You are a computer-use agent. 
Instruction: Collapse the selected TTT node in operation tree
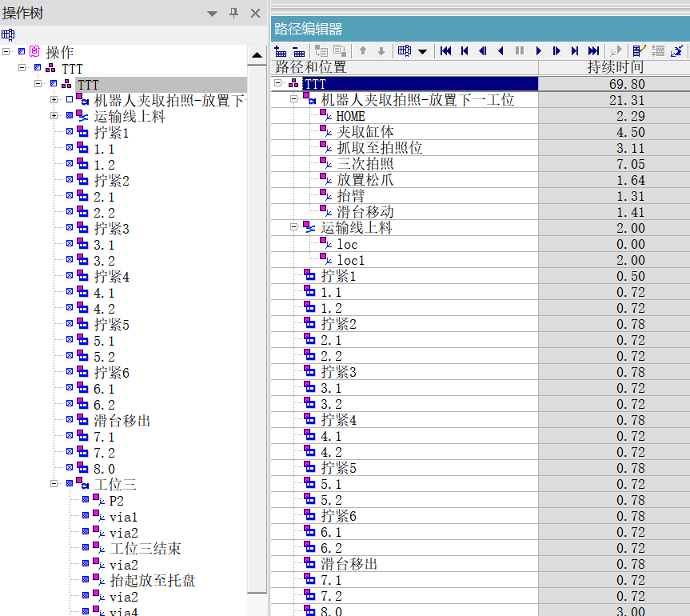(x=38, y=83)
